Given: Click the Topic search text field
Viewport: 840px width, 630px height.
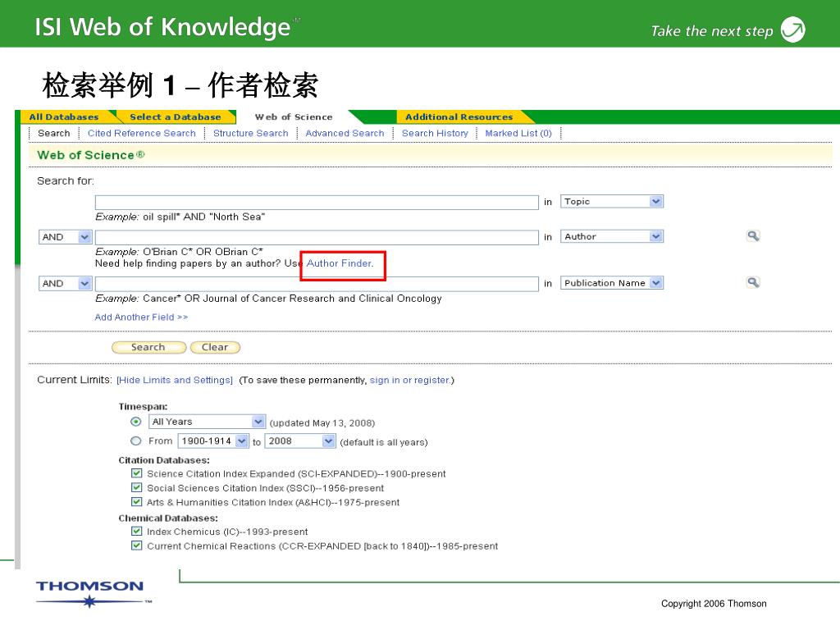Looking at the screenshot, I should click(316, 202).
